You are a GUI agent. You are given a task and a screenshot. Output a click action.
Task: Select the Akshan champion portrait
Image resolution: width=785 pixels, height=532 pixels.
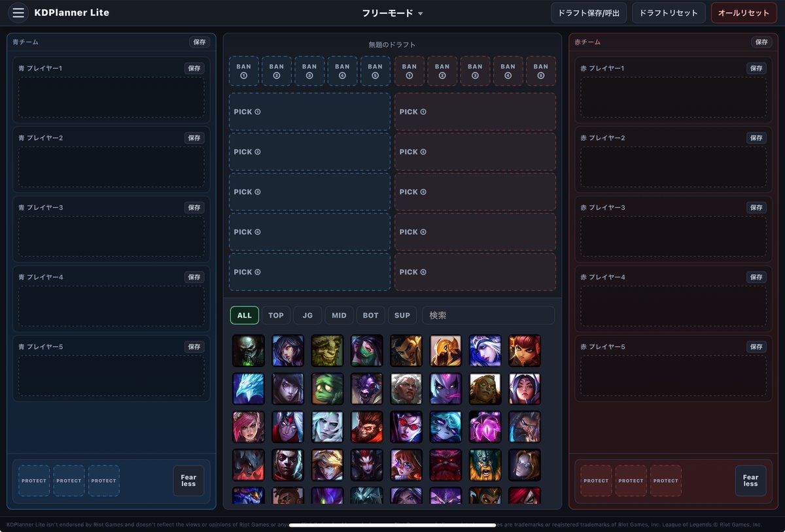click(406, 351)
